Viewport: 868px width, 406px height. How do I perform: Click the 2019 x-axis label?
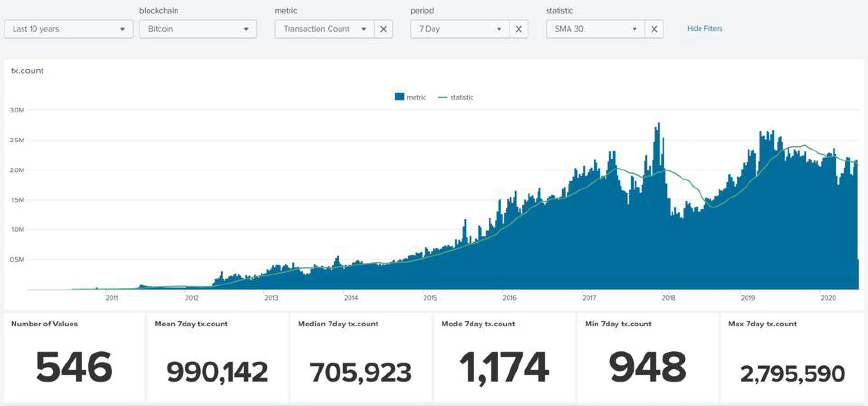pos(748,298)
